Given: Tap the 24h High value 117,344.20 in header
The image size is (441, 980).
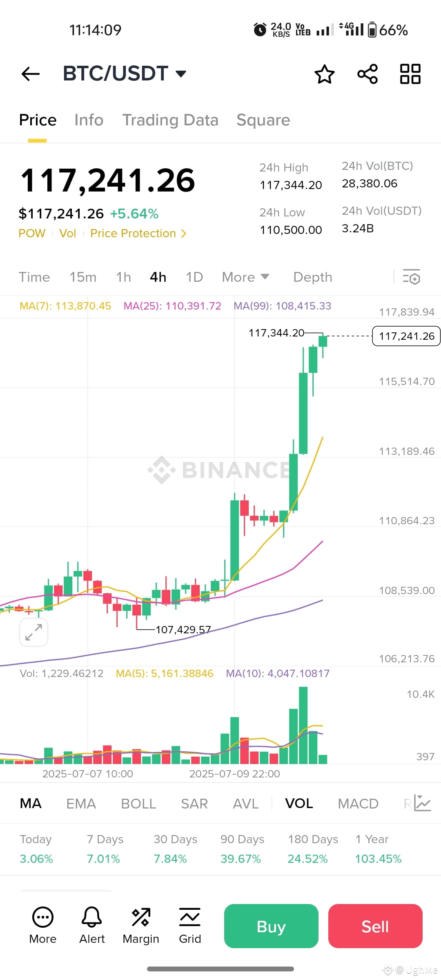Looking at the screenshot, I should coord(291,185).
